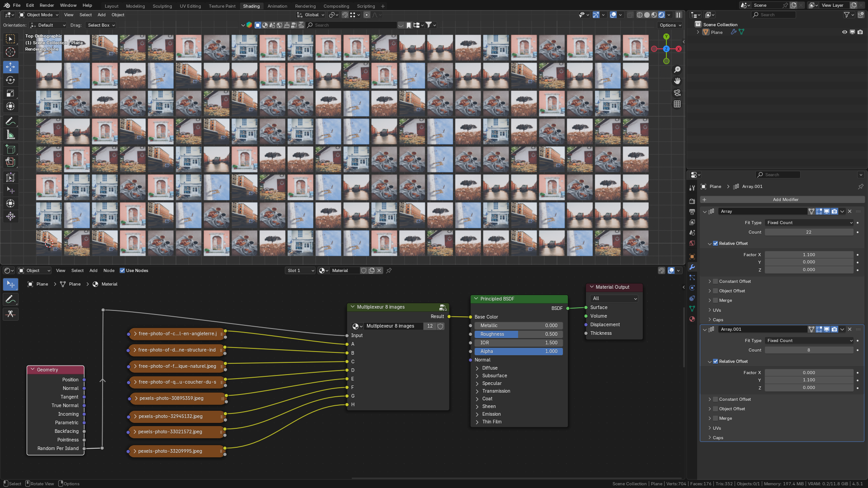Switch to the Compositing workspace tab
The width and height of the screenshot is (868, 488).
tap(336, 6)
